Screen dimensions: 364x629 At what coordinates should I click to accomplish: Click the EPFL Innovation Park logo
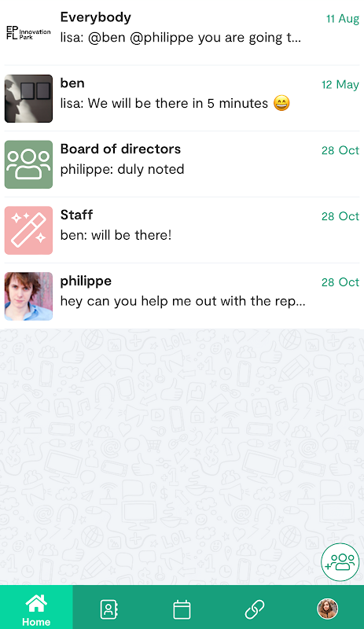pyautogui.click(x=28, y=32)
